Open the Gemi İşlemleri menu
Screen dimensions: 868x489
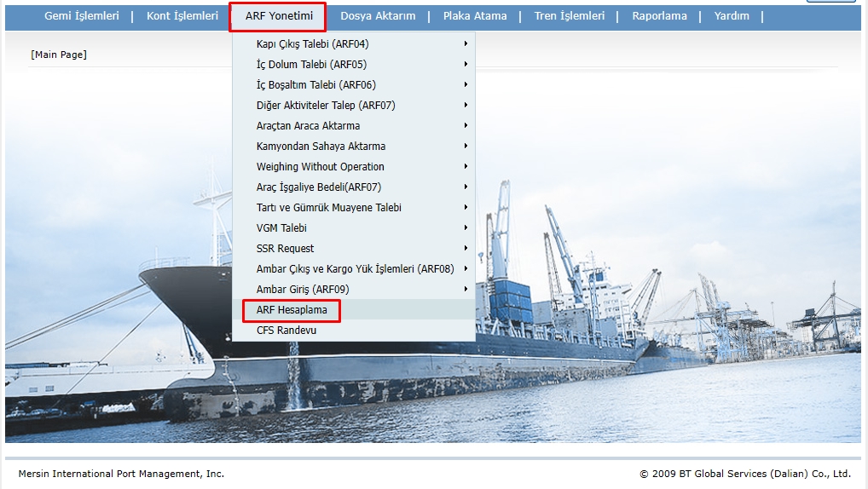pyautogui.click(x=81, y=16)
